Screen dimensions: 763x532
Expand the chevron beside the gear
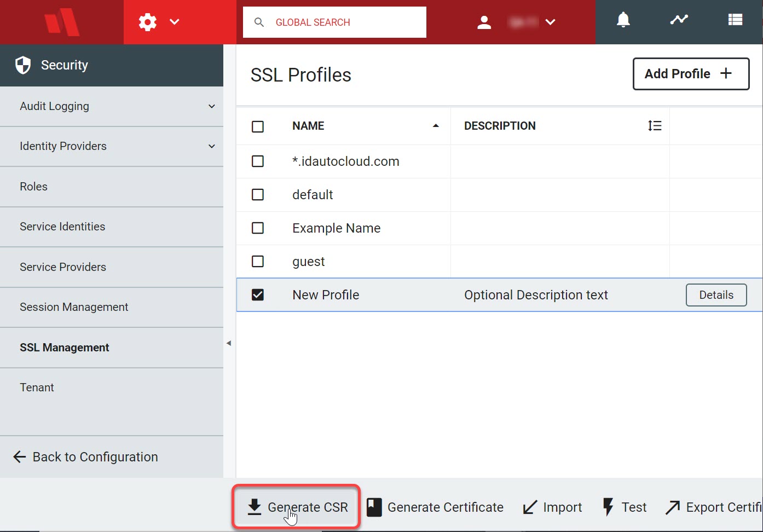pyautogui.click(x=175, y=22)
